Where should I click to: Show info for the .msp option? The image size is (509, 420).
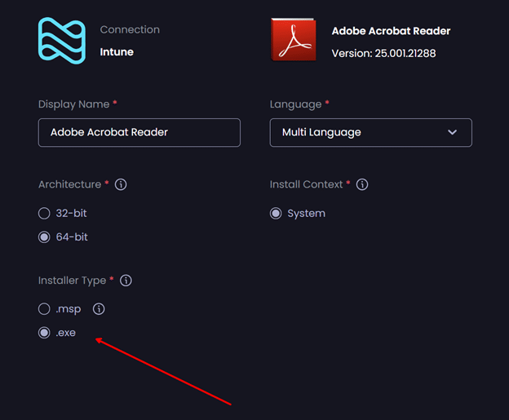pyautogui.click(x=99, y=309)
